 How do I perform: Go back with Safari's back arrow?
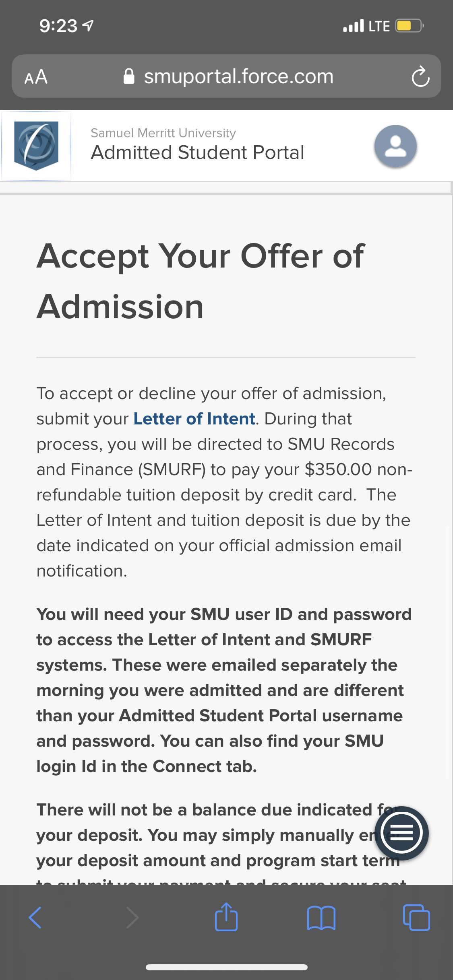click(x=35, y=918)
